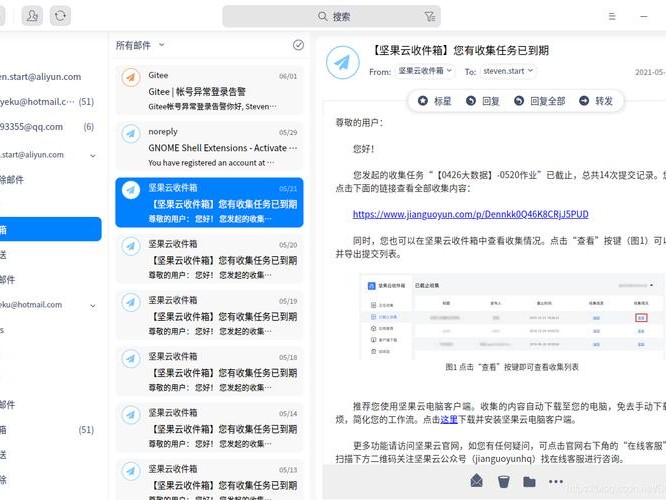666x500 pixels.
Task: Click the large sender avatar in message header
Action: [x=342, y=62]
